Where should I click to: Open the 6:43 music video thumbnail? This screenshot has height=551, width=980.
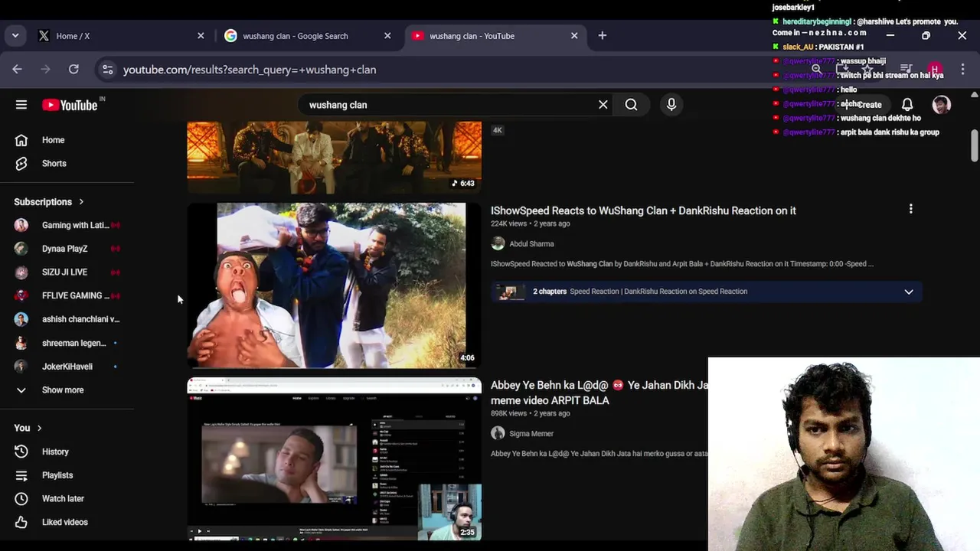pos(335,157)
